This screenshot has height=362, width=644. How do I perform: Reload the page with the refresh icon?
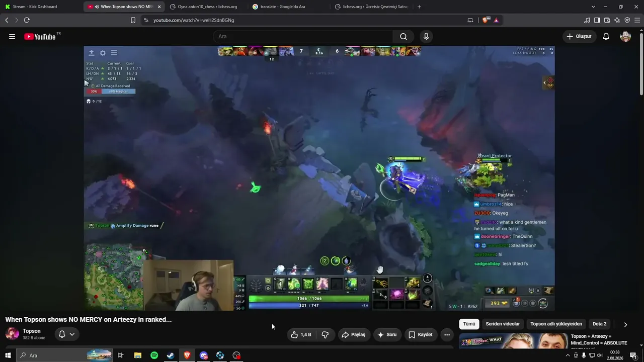[x=27, y=20]
